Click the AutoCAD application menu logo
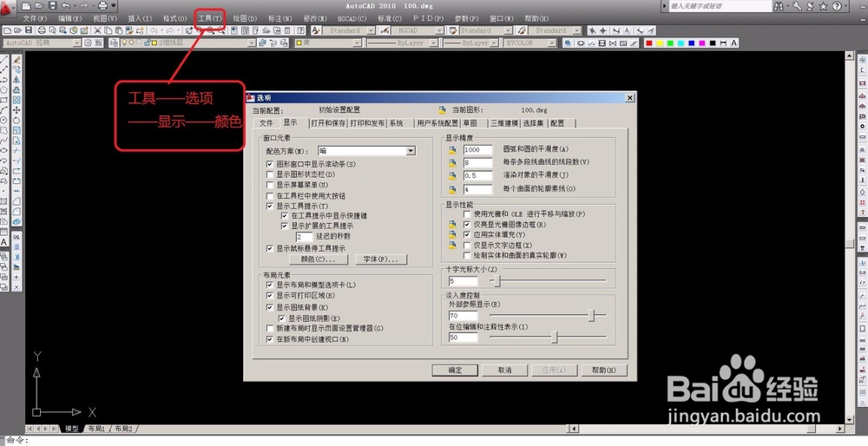Image resolution: width=868 pixels, height=446 pixels. (7, 7)
